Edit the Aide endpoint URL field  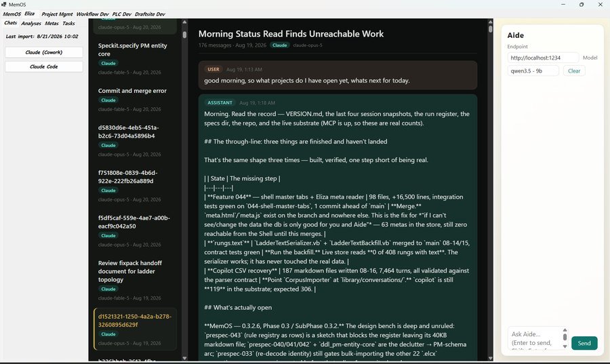tap(543, 58)
